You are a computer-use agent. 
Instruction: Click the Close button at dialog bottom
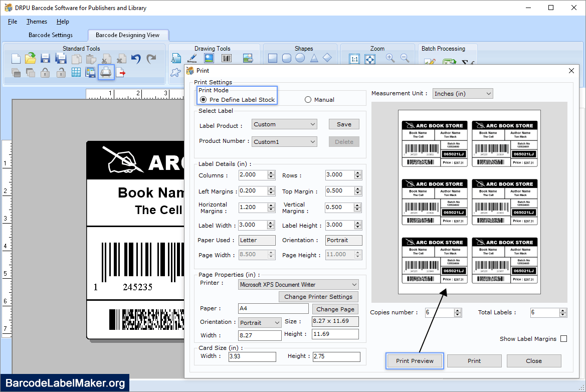(x=534, y=361)
